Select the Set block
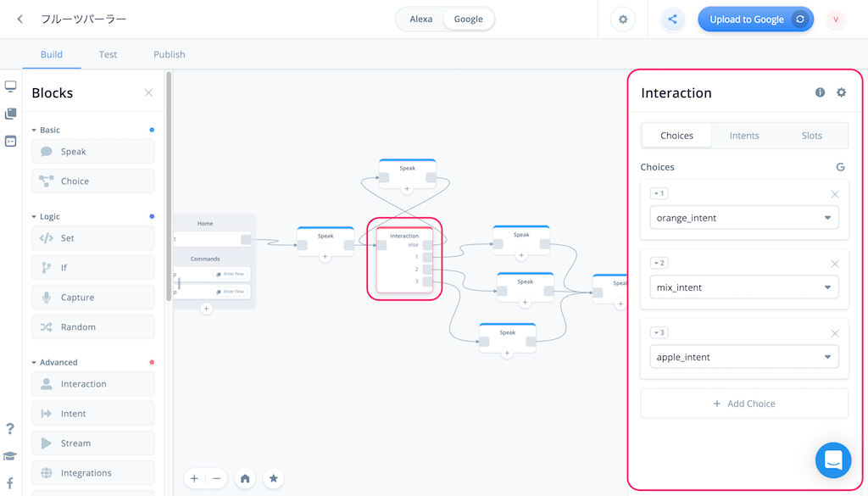 coord(93,238)
